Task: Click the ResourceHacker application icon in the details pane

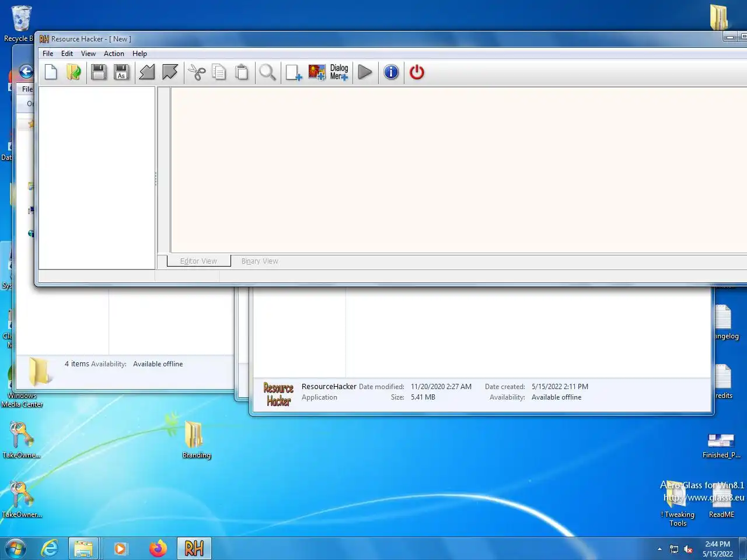Action: pos(278,394)
